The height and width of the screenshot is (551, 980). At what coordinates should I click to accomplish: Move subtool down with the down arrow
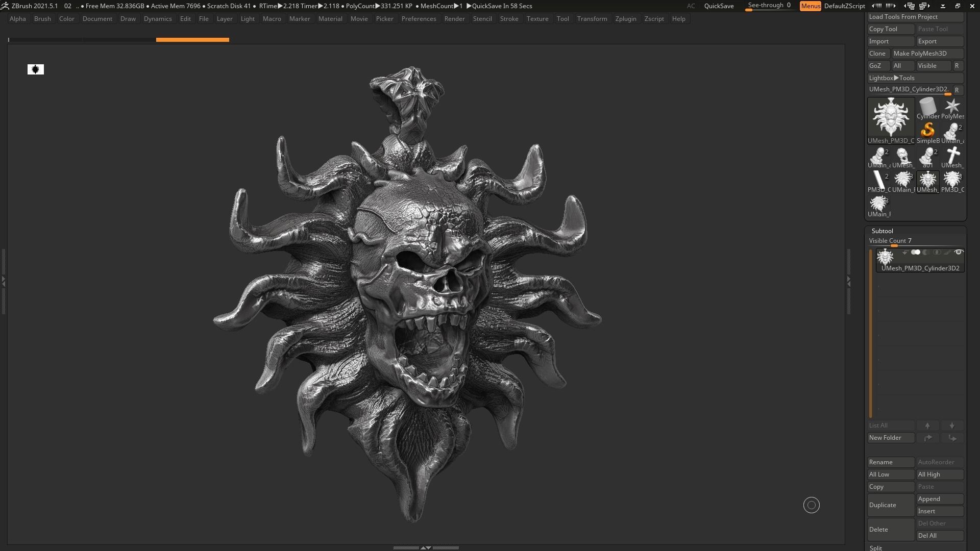pyautogui.click(x=952, y=425)
